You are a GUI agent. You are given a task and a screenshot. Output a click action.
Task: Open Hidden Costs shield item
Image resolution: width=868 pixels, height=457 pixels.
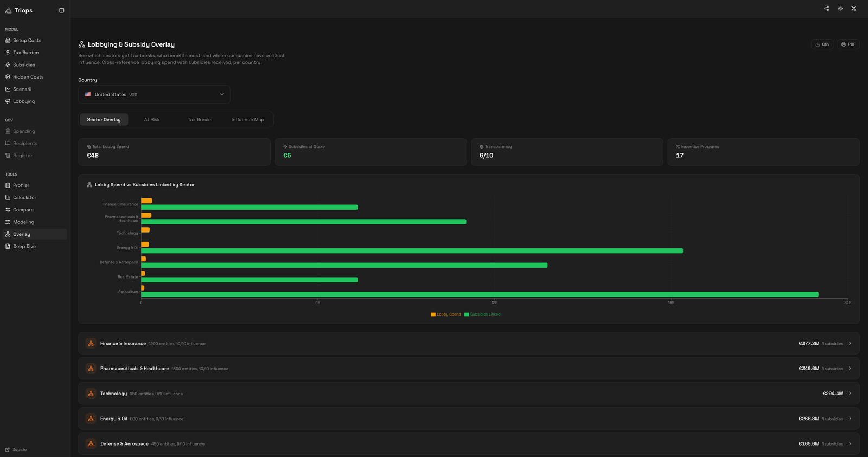click(28, 77)
